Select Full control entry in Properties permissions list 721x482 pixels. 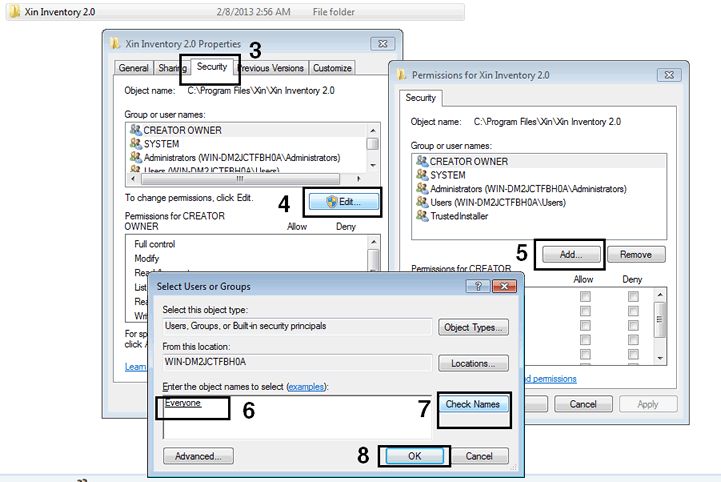pos(154,244)
